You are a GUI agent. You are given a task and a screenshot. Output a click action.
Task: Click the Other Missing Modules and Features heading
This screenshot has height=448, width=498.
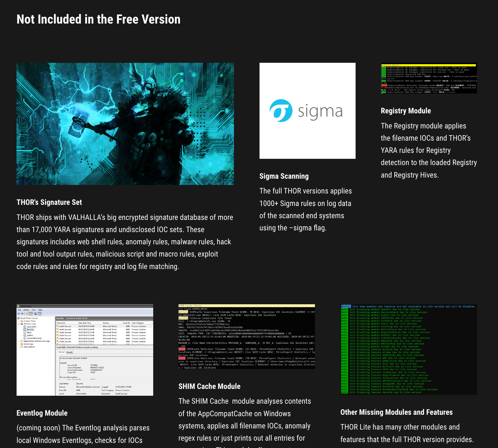click(x=396, y=412)
